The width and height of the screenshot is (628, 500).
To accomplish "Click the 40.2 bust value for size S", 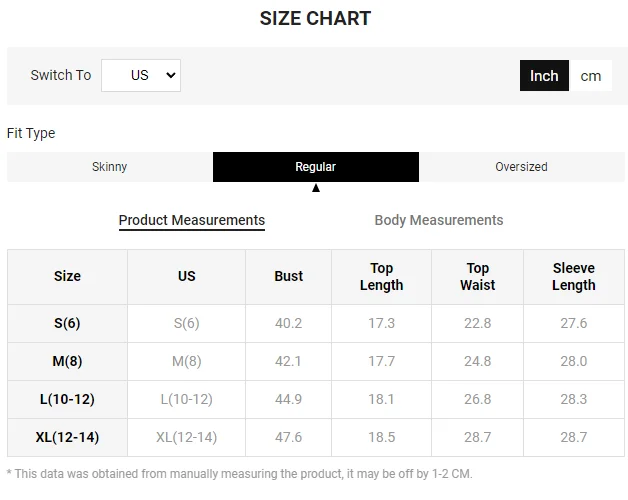I will click(288, 323).
